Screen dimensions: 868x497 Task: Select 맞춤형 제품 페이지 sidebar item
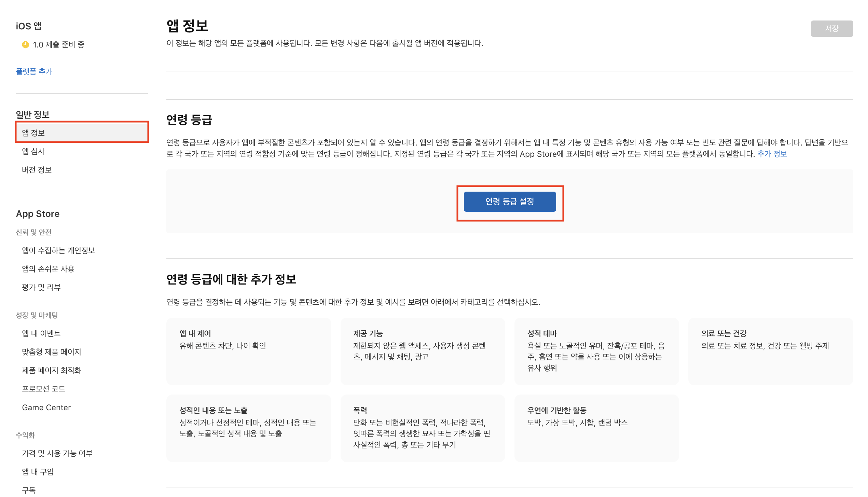pos(52,352)
